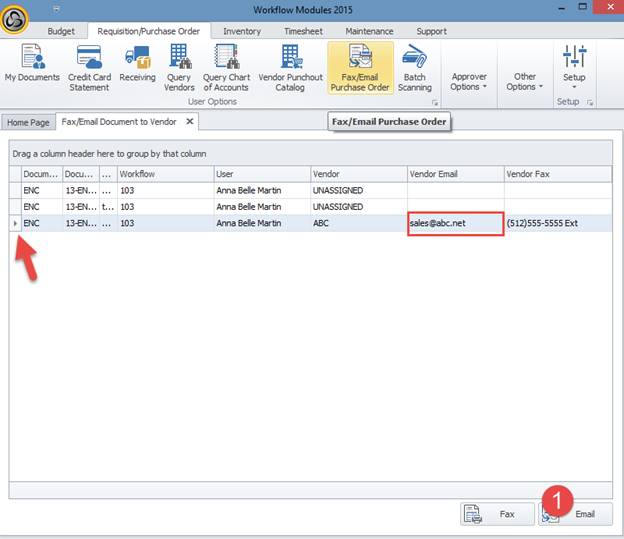
Task: Sort by the Vendor column header
Action: pos(356,174)
